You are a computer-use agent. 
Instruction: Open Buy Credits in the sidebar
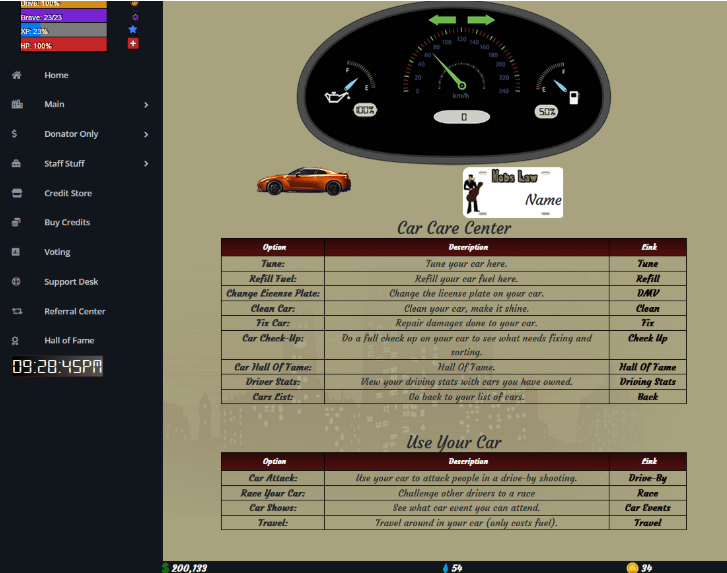(67, 223)
